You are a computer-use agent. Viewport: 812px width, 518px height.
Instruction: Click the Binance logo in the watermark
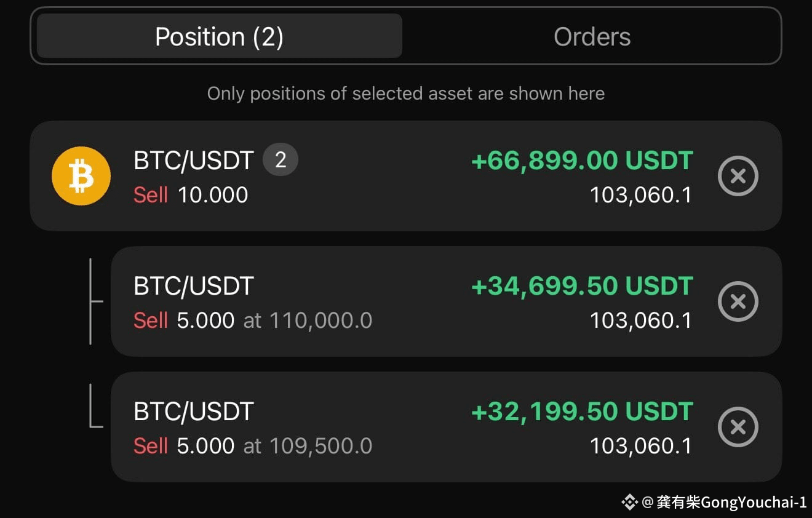629,503
